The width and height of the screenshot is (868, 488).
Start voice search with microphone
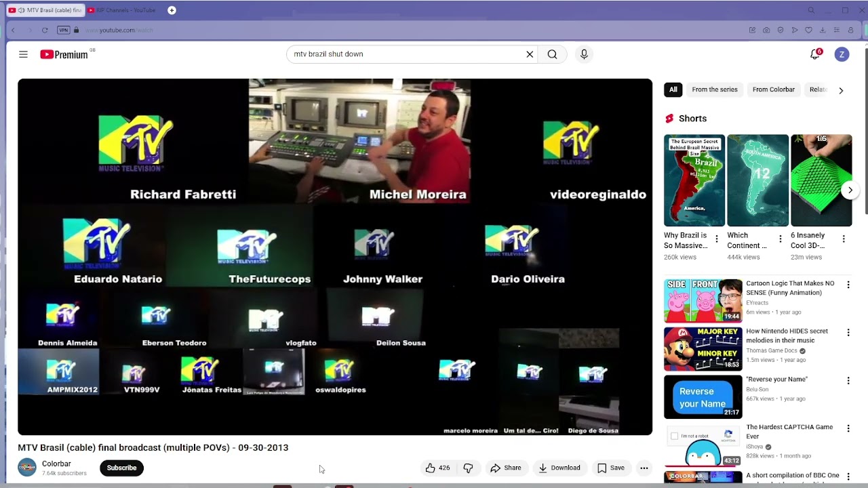[584, 54]
